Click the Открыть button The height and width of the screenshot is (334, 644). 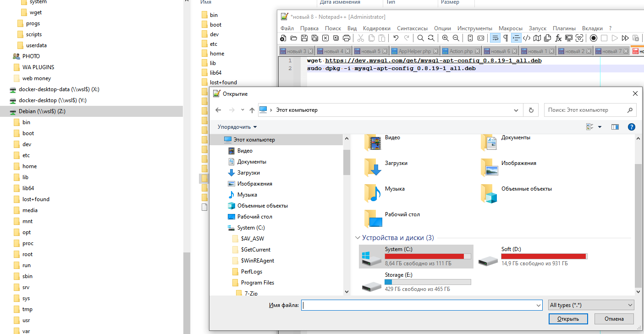click(x=568, y=319)
